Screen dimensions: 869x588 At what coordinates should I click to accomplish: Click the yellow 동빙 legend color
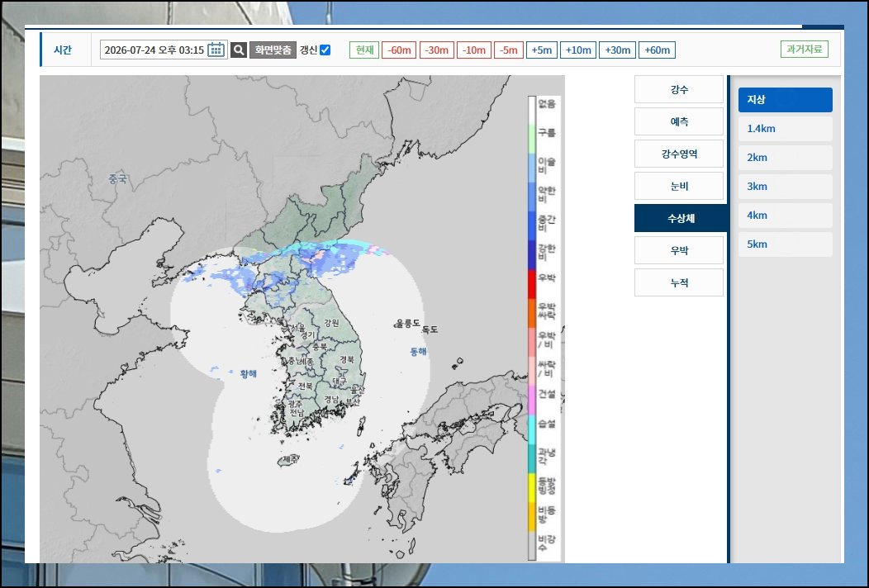pyautogui.click(x=532, y=487)
